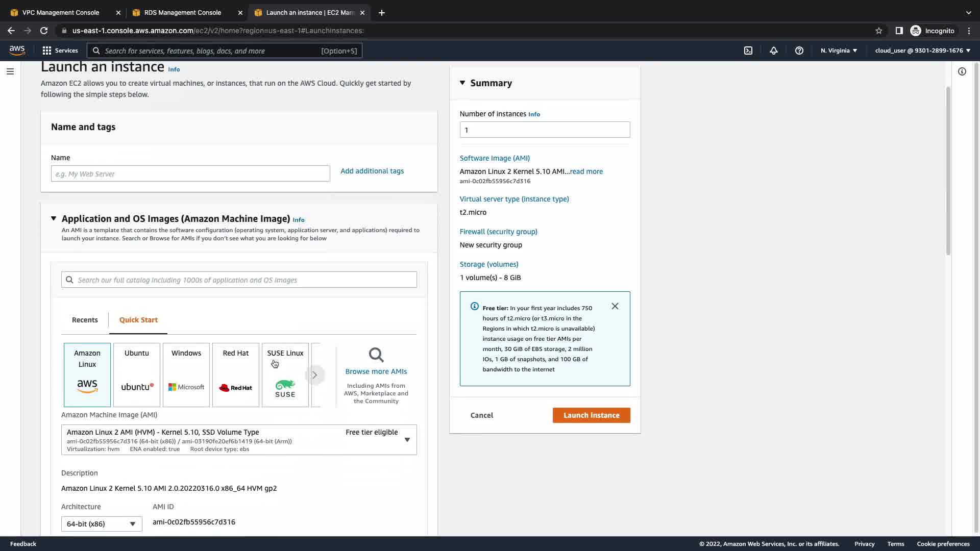Click the instance Name input field
This screenshot has width=980, height=551.
[x=190, y=173]
